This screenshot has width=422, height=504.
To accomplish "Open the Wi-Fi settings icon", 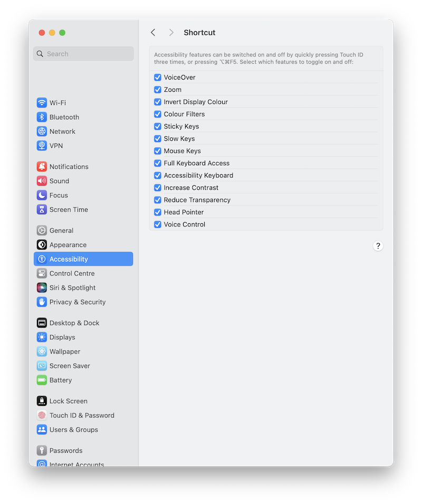I will point(42,102).
